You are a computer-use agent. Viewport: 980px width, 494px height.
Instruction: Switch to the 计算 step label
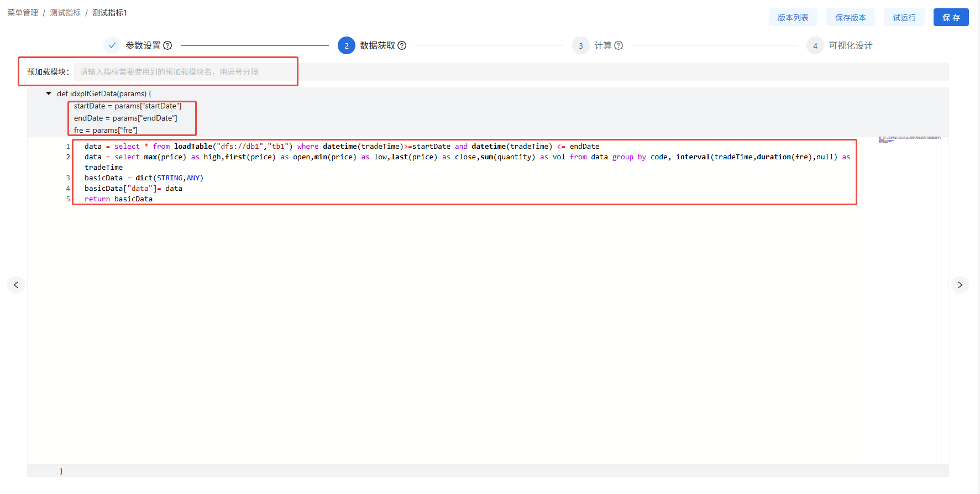coord(602,45)
